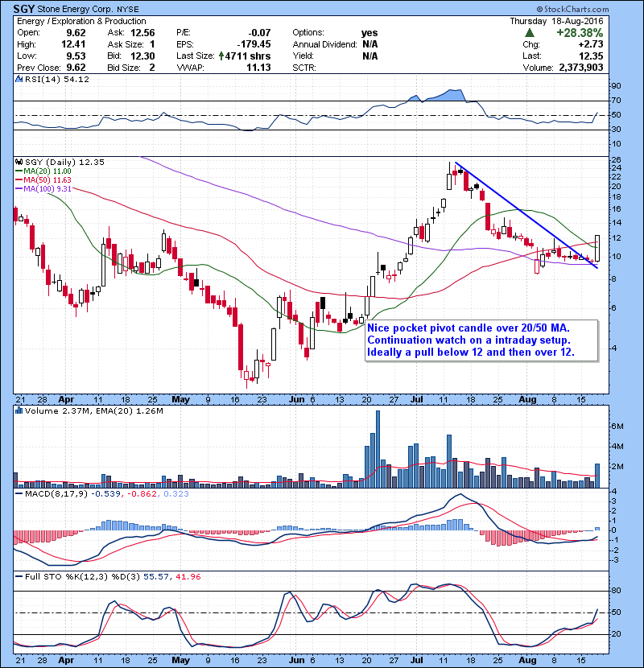This screenshot has width=644, height=668.
Task: Click the tall white breakout candle on August 18
Action: pos(597,249)
